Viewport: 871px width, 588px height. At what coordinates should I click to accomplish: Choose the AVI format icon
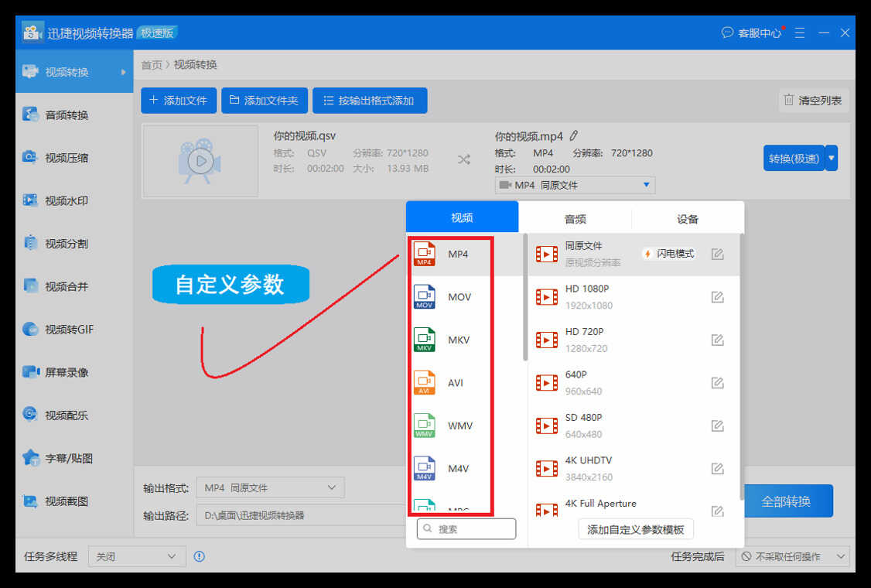[425, 383]
